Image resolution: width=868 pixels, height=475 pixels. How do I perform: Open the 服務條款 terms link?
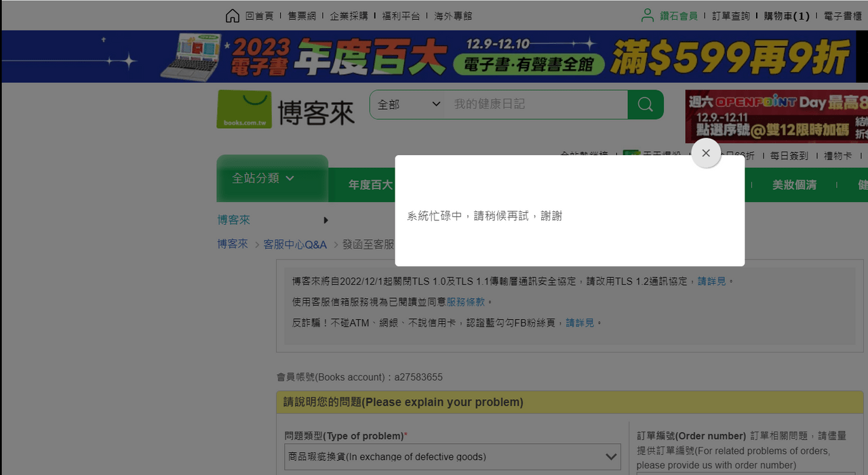[467, 302]
